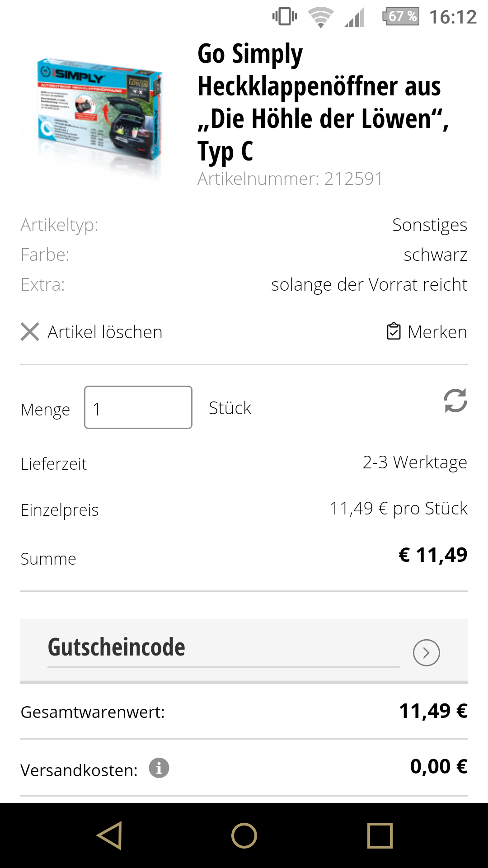Open the recent apps square button
Viewport: 488px width, 868px height.
coord(380,835)
